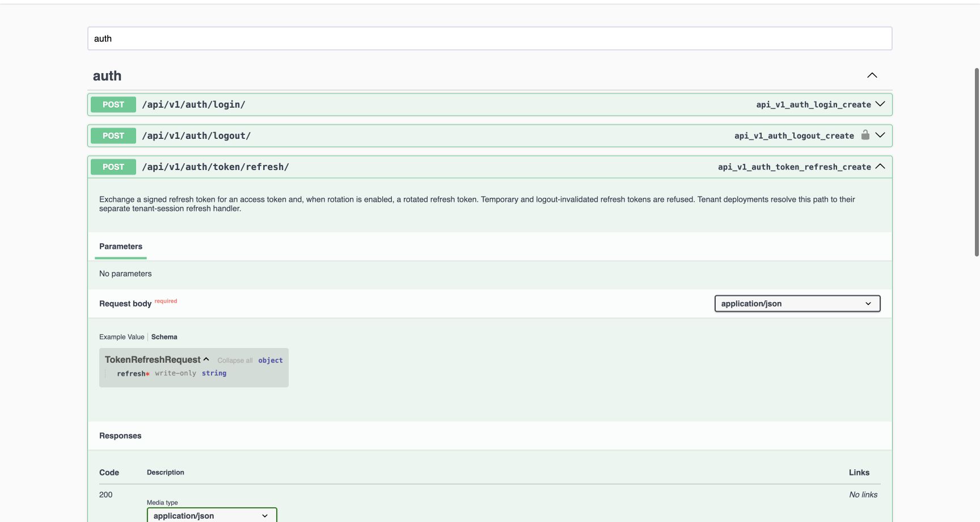Screen dimensions: 980x522
Task: Click Collapse all in the schema box
Action: [235, 360]
